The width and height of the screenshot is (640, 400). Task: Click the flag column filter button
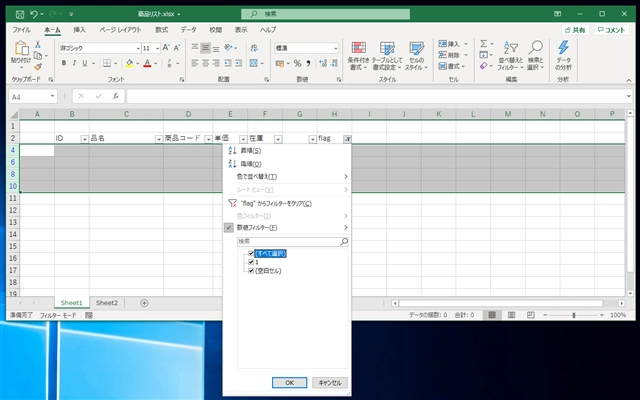click(x=347, y=139)
